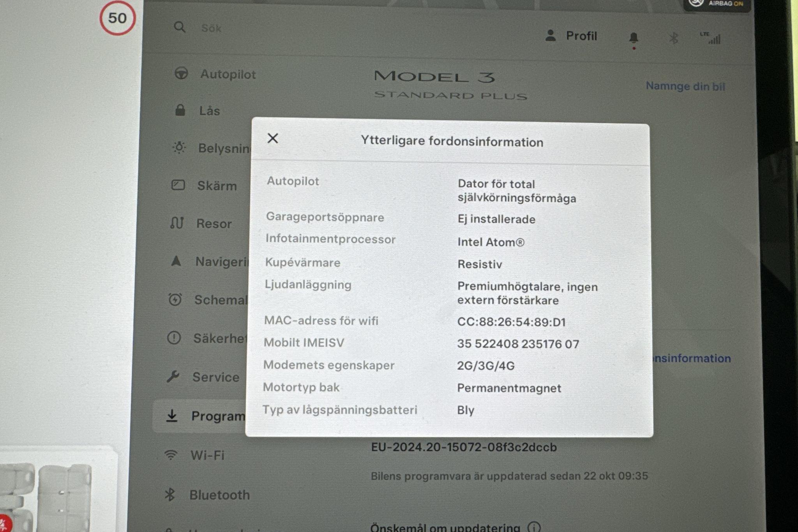Image resolution: width=798 pixels, height=532 pixels.
Task: Click the Bly low-voltage battery value
Action: [466, 410]
